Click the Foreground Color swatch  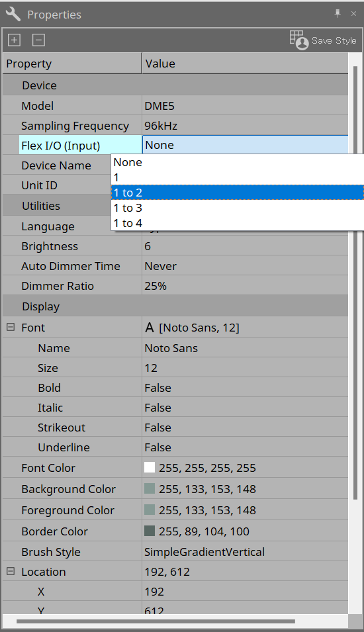150,510
